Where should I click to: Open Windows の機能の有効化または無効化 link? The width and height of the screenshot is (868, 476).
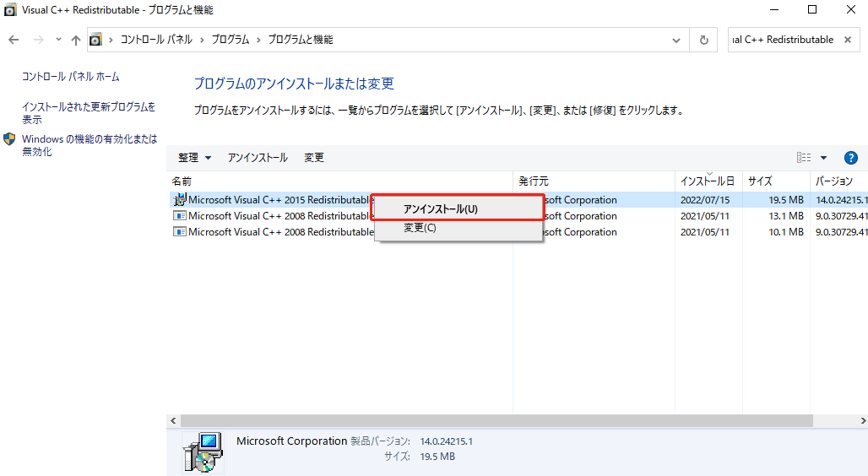(x=90, y=145)
